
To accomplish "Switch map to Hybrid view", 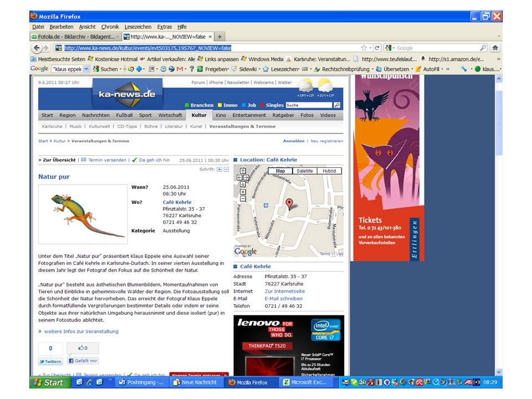I will (x=329, y=171).
